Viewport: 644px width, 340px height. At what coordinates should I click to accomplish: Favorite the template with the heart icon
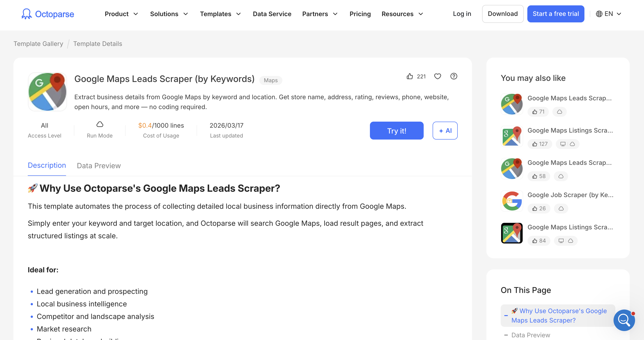438,76
